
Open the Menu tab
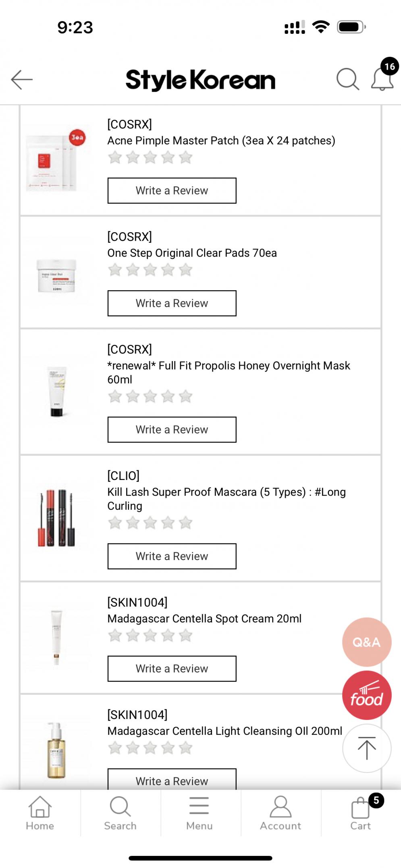[199, 812]
